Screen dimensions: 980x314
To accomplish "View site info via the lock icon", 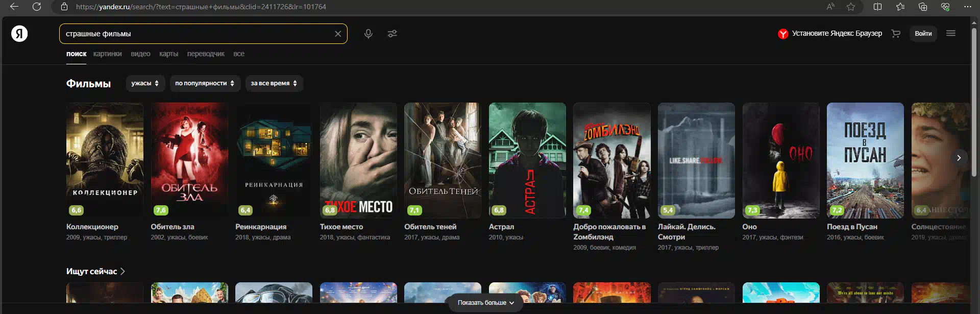I will coord(64,7).
